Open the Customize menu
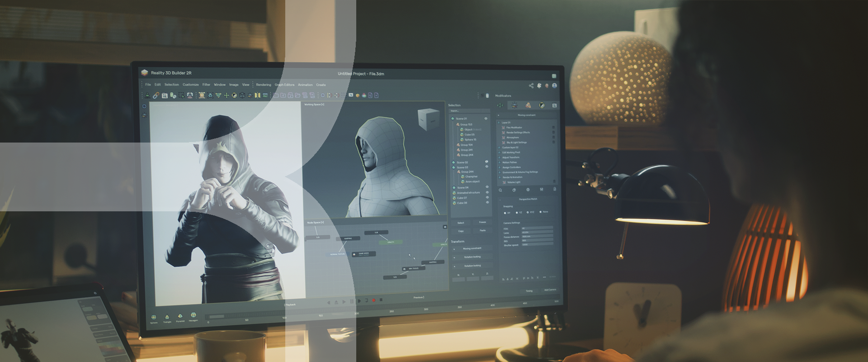The image size is (868, 362). (x=191, y=85)
